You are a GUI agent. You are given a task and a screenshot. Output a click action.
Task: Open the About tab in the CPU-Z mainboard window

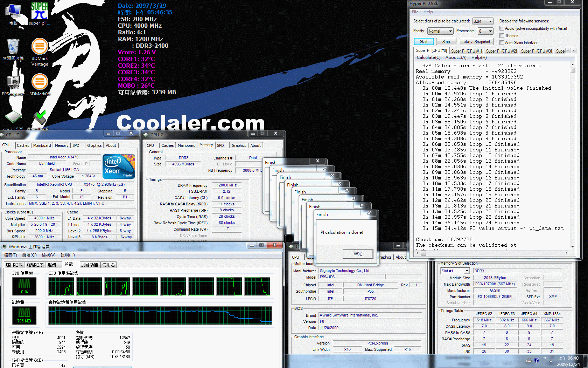[400, 257]
